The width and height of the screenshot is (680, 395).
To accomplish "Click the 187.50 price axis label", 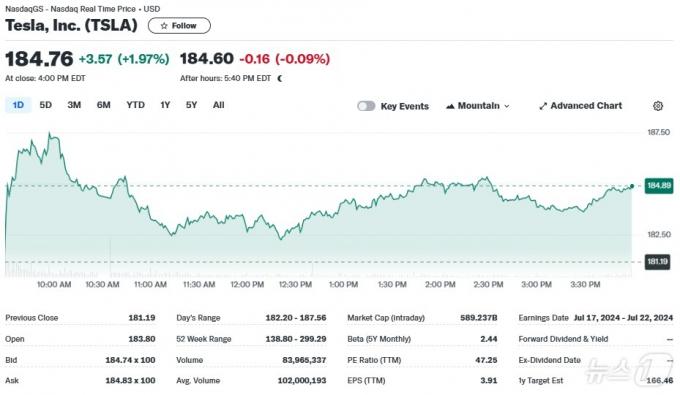I will pos(659,132).
